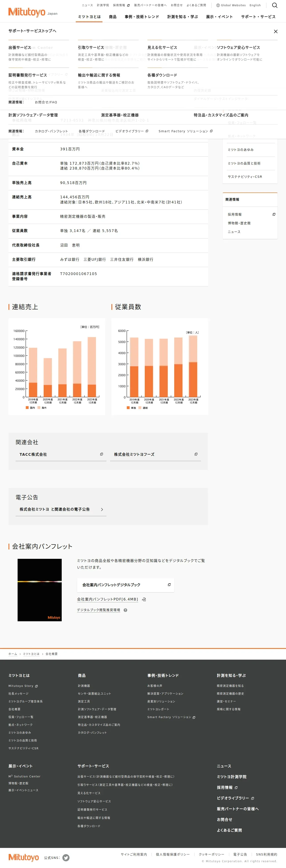The height and width of the screenshot is (868, 286).
Task: Open the 計測を知る・学ぶ menu
Action: 182,17
